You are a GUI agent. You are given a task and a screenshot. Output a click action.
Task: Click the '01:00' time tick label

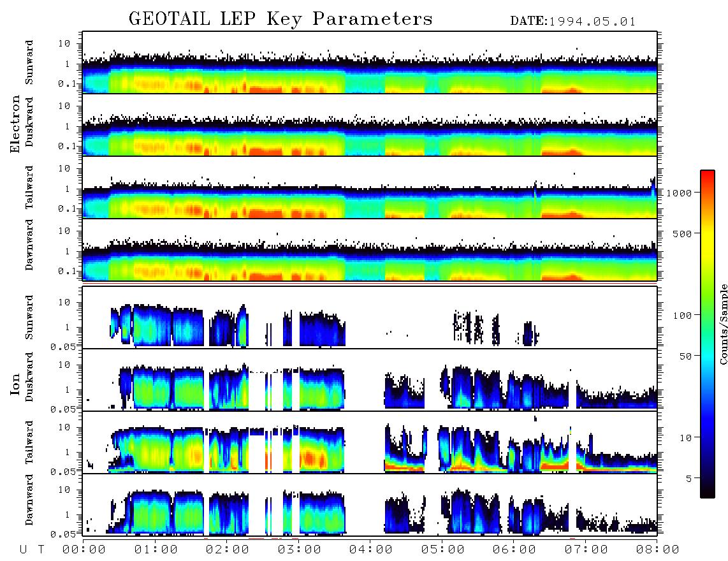[x=156, y=550]
